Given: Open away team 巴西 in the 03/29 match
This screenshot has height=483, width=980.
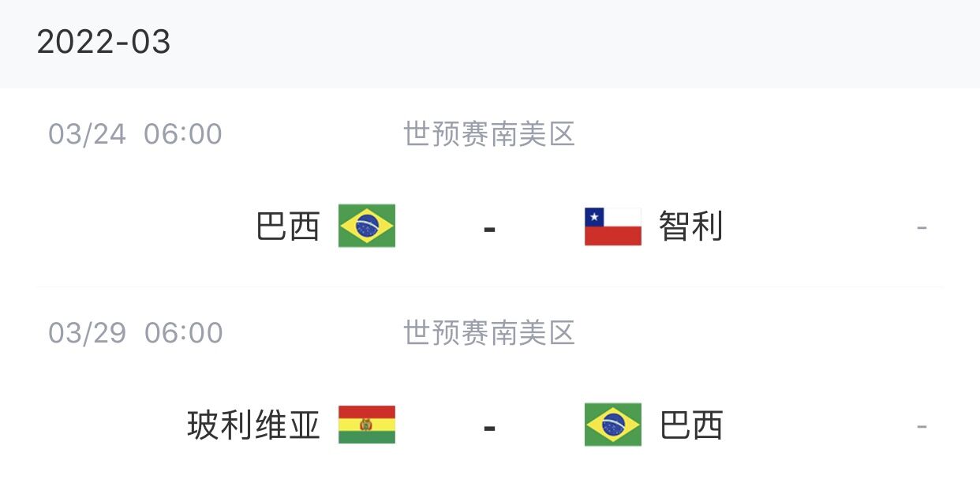Looking at the screenshot, I should pyautogui.click(x=691, y=425).
